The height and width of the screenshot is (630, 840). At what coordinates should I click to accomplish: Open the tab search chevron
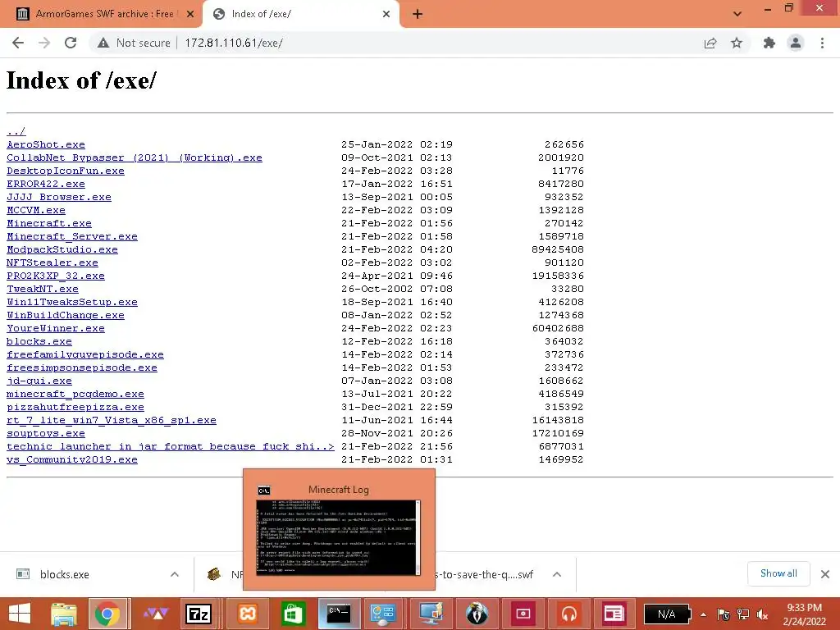coord(737,15)
